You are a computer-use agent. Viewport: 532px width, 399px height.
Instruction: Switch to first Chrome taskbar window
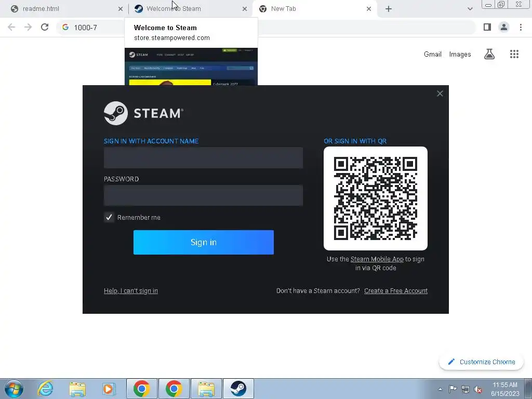point(142,389)
